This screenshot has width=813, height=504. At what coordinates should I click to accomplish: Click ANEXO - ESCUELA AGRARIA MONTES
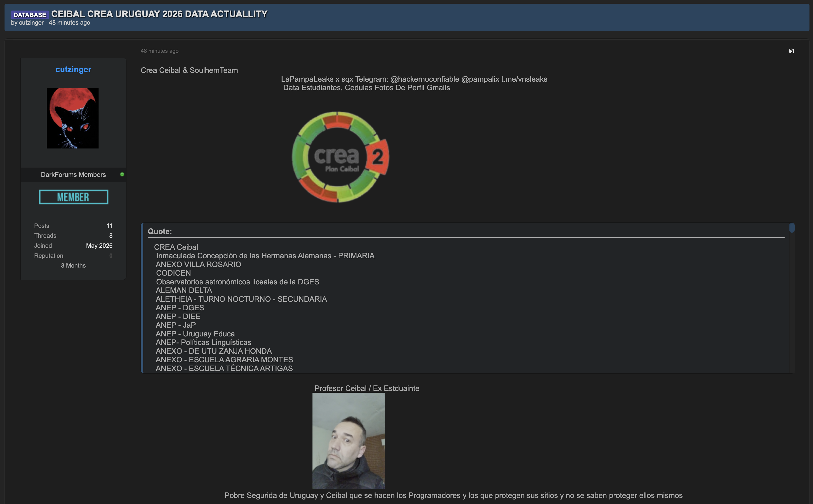coord(224,360)
